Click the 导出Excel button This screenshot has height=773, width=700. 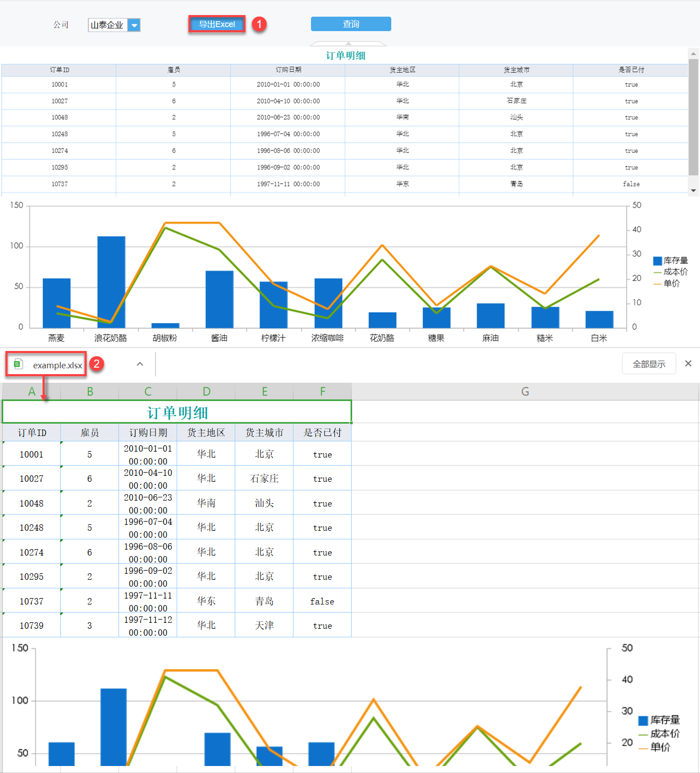(x=217, y=24)
